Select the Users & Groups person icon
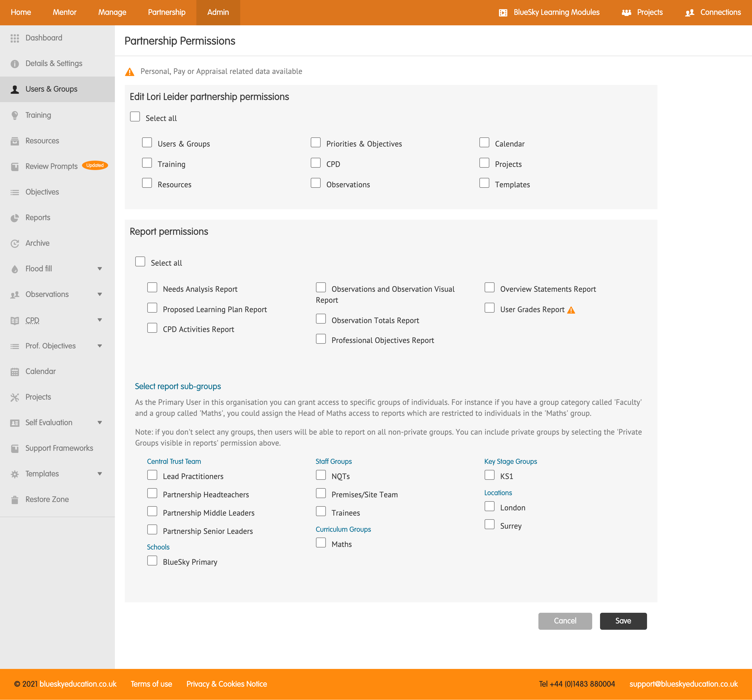Image resolution: width=752 pixels, height=700 pixels. click(x=15, y=89)
